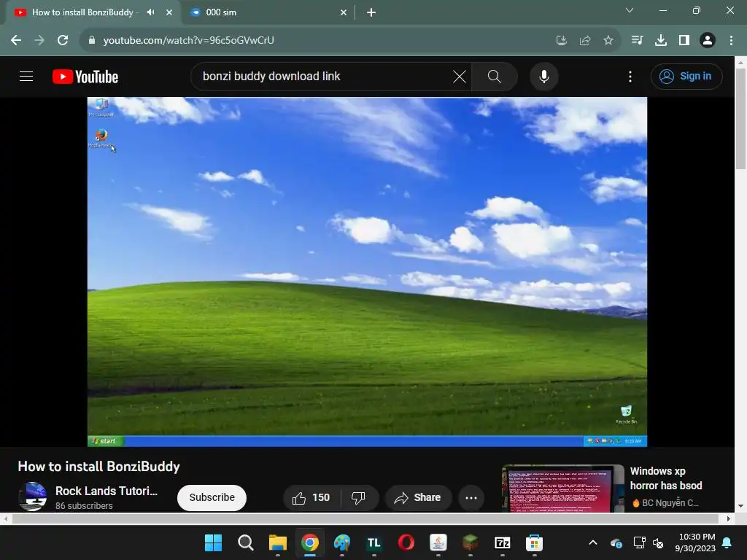Bookmark this tab with star
This screenshot has width=747, height=560.
pyautogui.click(x=608, y=41)
